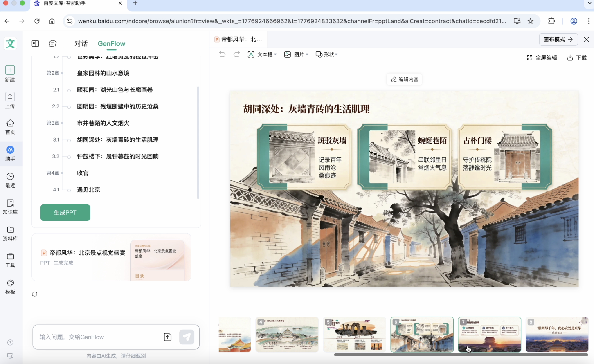Open the Knowledge Base (知识库) icon
The height and width of the screenshot is (364, 594).
[10, 203]
